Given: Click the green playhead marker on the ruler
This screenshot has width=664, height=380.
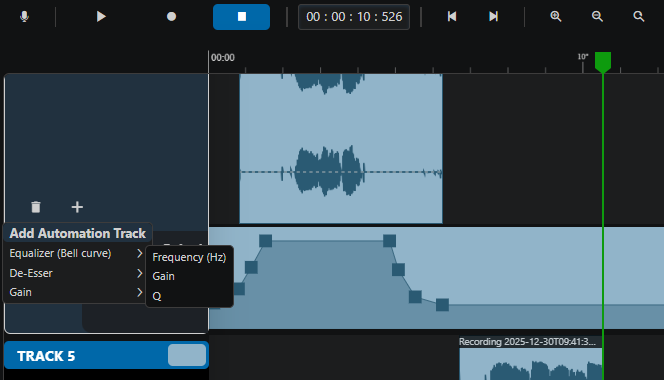Looking at the screenshot, I should pos(603,62).
